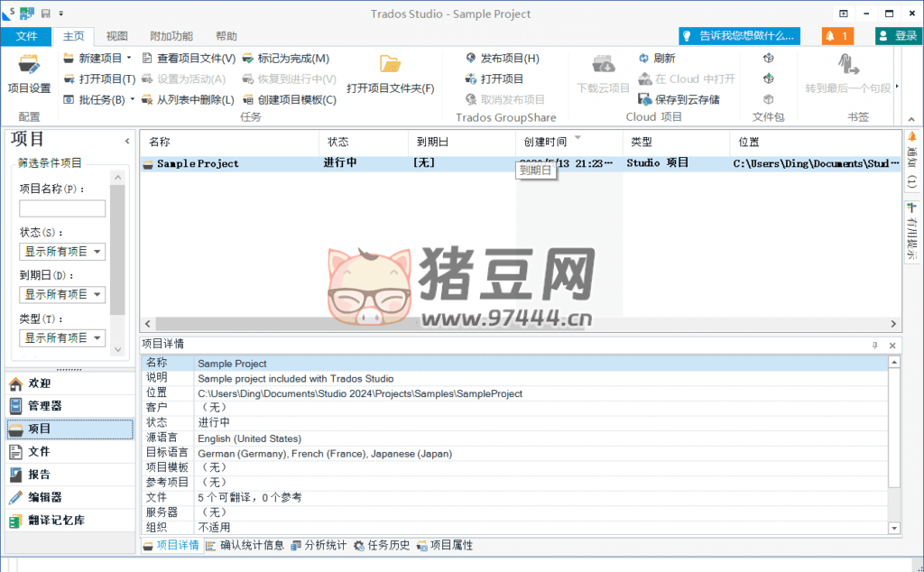Create project template 创建项目模板(C)
This screenshot has width=924, height=572.
coord(290,99)
